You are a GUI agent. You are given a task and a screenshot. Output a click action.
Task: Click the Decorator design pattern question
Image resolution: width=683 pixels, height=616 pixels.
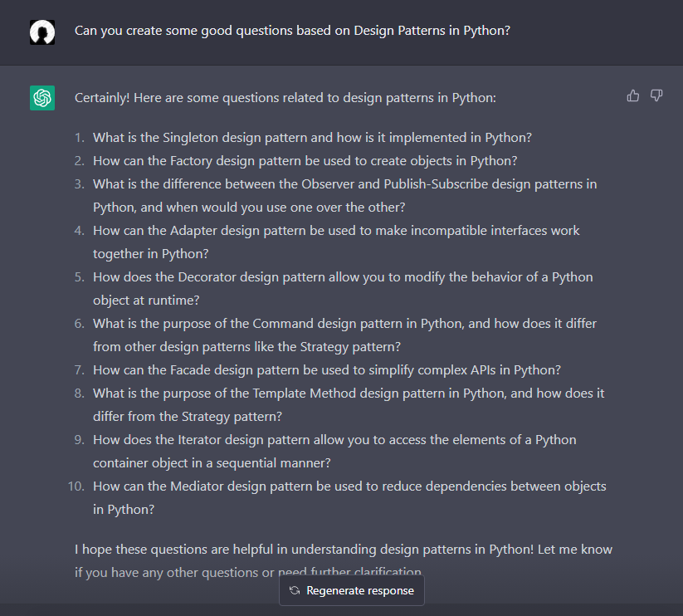343,288
